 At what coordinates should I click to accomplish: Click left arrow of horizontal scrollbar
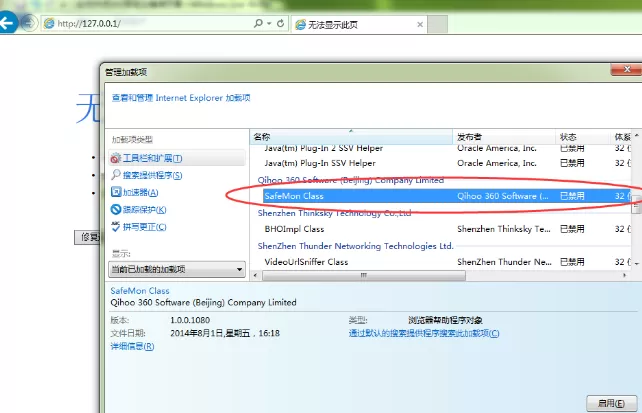tap(255, 275)
